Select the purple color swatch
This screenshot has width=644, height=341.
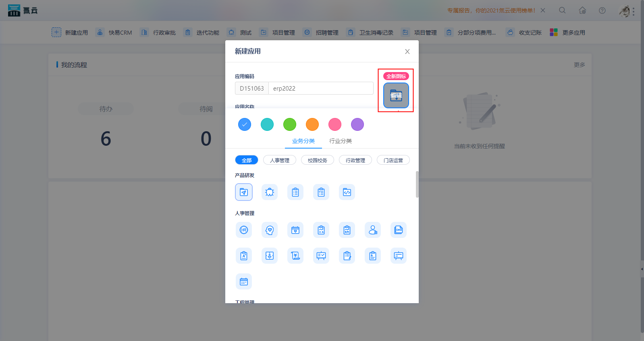[x=357, y=124]
